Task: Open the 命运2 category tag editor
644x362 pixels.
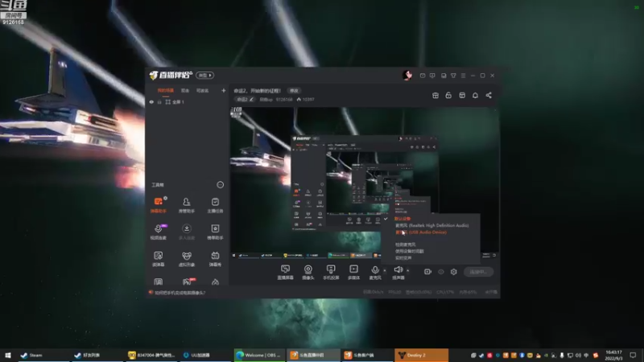Action: (245, 99)
